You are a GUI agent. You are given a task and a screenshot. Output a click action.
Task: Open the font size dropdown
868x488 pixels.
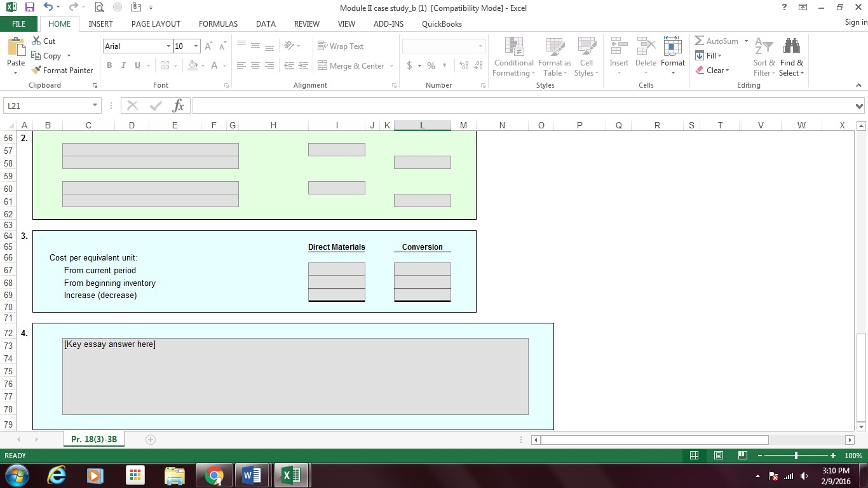pyautogui.click(x=196, y=46)
